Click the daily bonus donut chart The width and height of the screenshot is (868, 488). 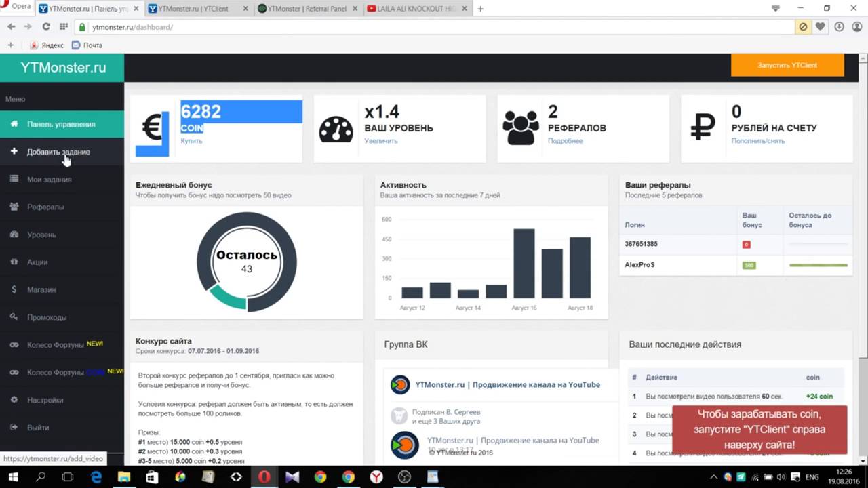point(247,262)
